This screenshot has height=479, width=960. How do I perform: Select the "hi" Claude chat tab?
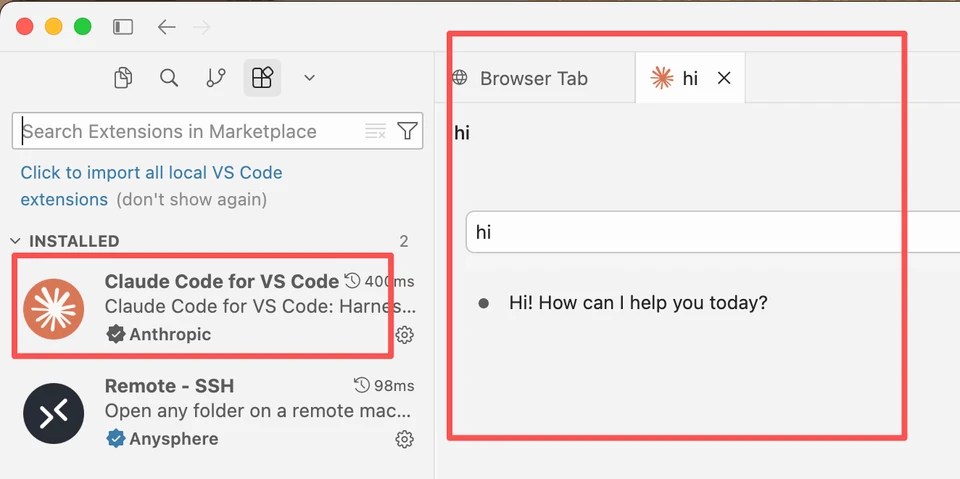690,78
